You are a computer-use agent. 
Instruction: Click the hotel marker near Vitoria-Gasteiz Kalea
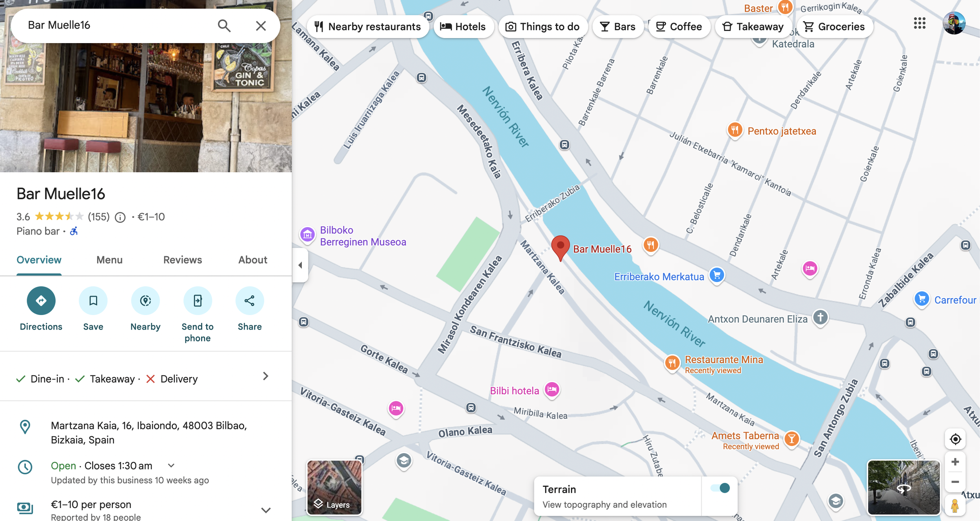396,408
